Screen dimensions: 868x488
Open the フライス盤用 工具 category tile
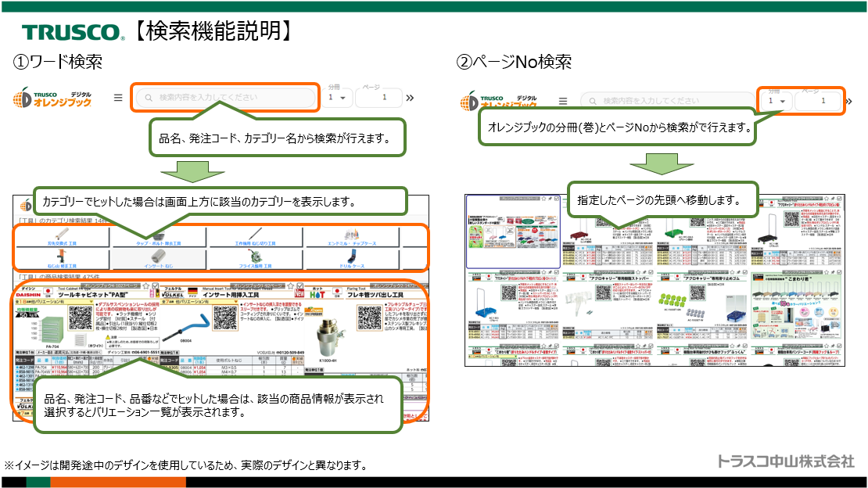coord(255,259)
